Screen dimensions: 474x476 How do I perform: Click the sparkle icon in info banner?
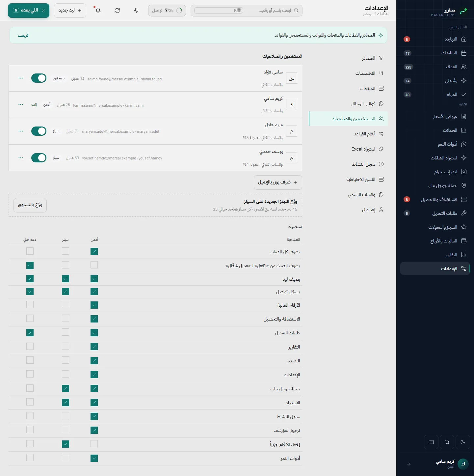point(381,35)
